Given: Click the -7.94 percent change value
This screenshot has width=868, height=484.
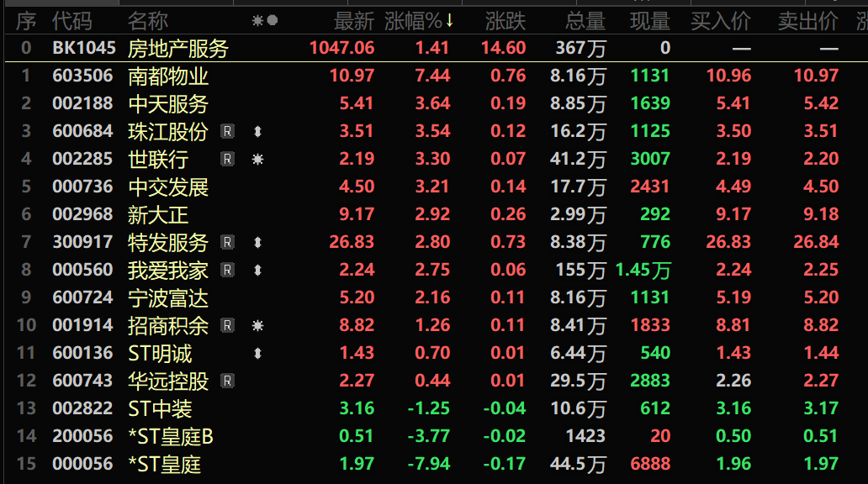Looking at the screenshot, I should pos(428,464).
